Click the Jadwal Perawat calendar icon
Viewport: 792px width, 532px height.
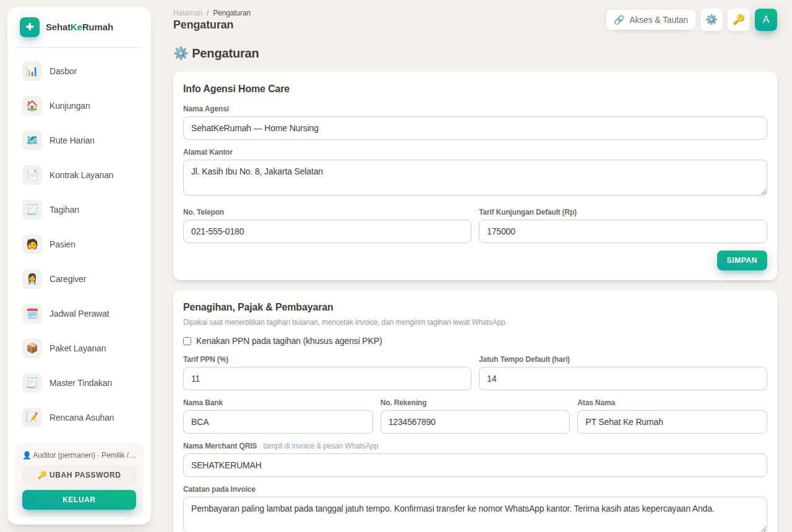pyautogui.click(x=32, y=314)
